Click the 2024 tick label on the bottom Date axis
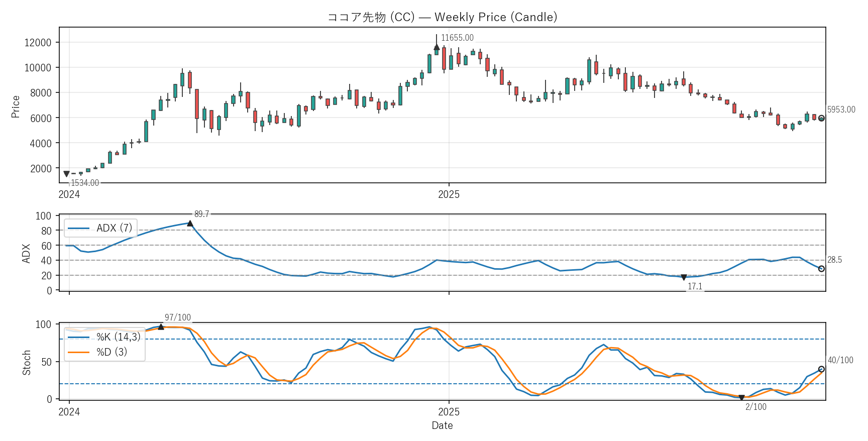Screen dimensions: 868x441 click(x=69, y=412)
